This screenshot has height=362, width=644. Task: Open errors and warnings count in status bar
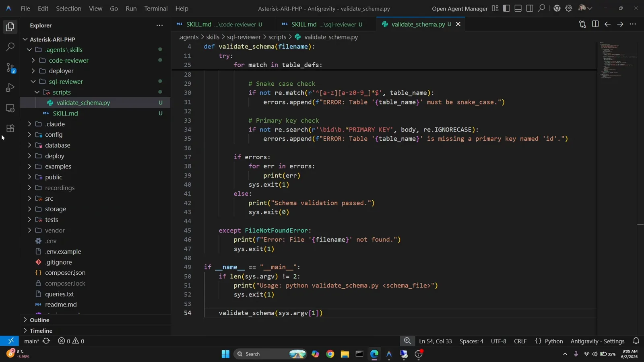pyautogui.click(x=71, y=341)
